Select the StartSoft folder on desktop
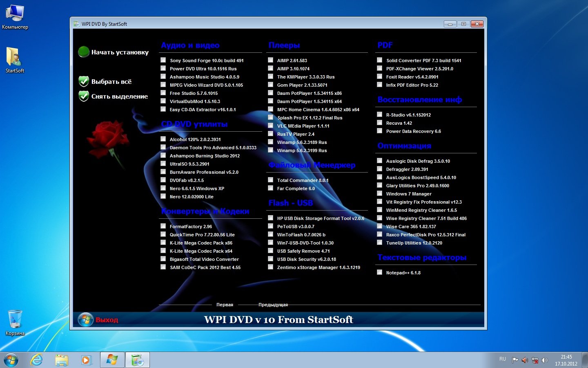 pos(15,60)
